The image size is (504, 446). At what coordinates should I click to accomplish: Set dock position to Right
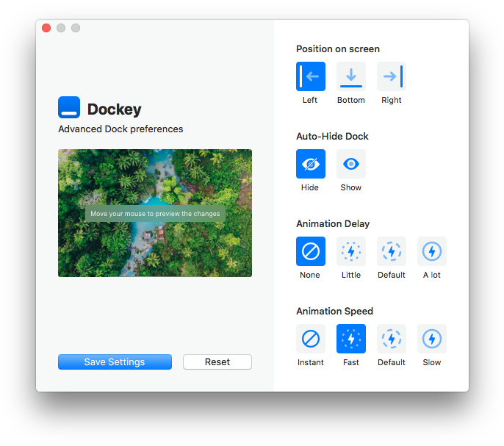point(392,76)
